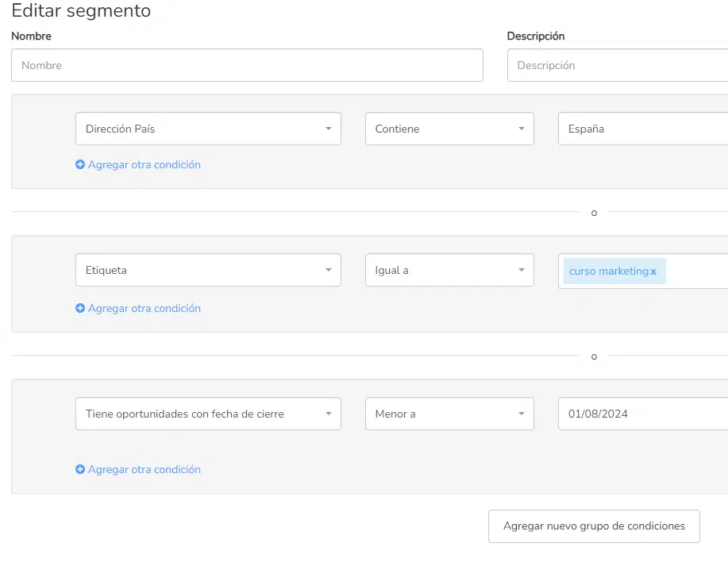This screenshot has width=728, height=570.
Task: Focus the Descripción input field
Action: tap(618, 65)
